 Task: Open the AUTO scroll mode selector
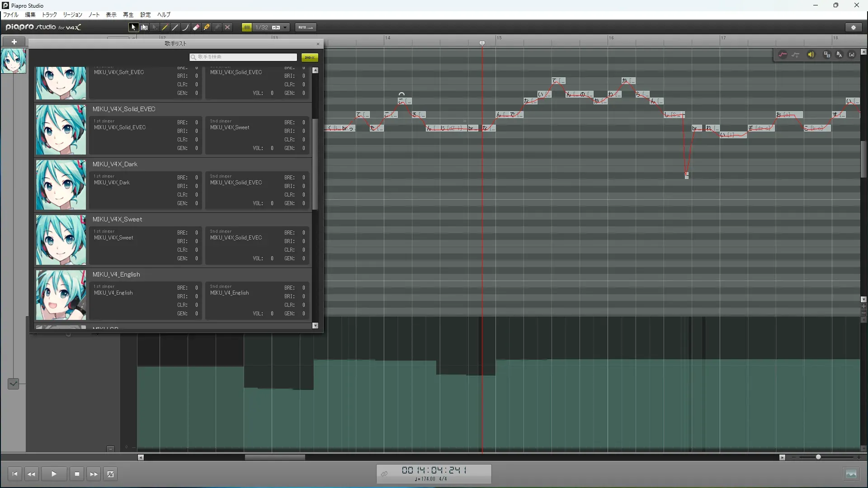(306, 28)
